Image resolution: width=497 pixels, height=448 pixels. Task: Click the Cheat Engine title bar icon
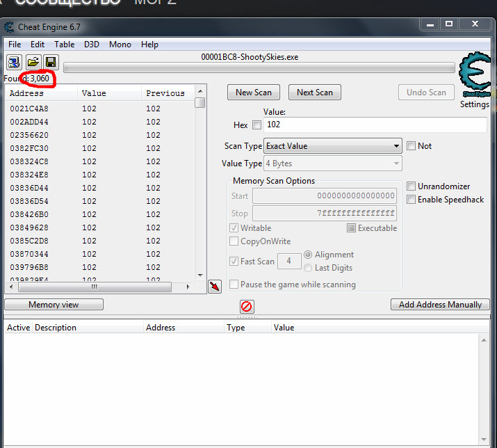coord(9,27)
